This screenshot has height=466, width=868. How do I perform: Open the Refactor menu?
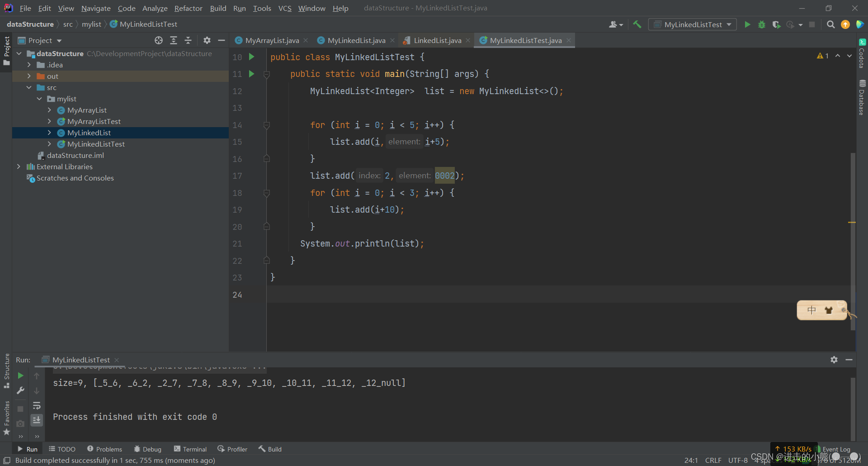coord(188,8)
